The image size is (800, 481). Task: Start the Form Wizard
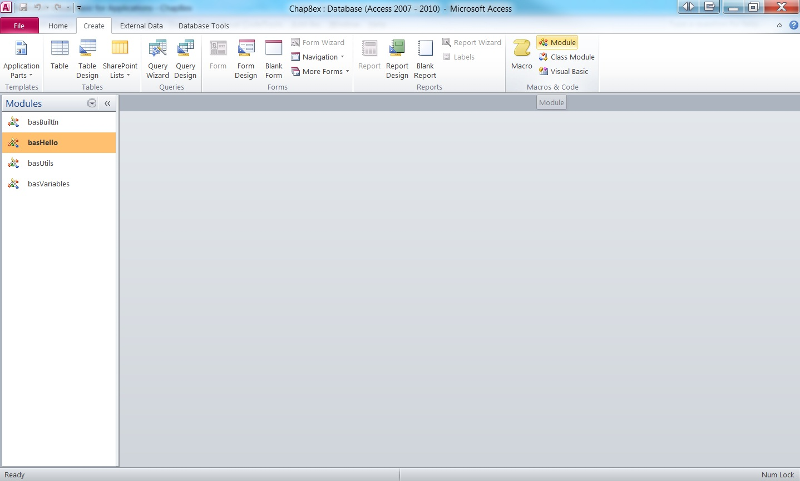click(x=318, y=42)
